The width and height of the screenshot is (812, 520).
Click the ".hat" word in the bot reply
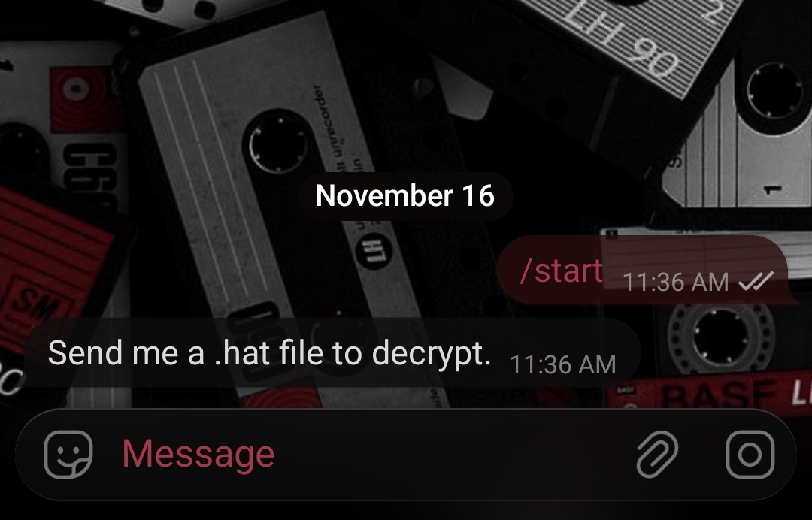click(x=242, y=353)
